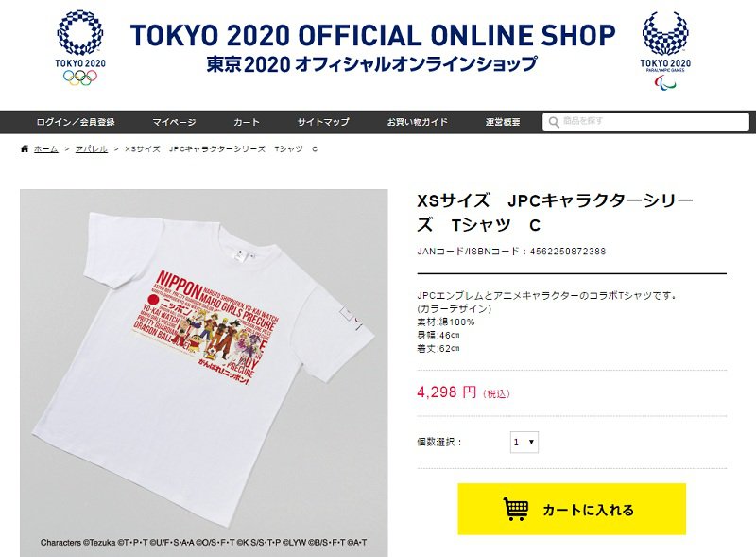Click the Tokyo 2020 Olympic emblem logo

pyautogui.click(x=80, y=49)
